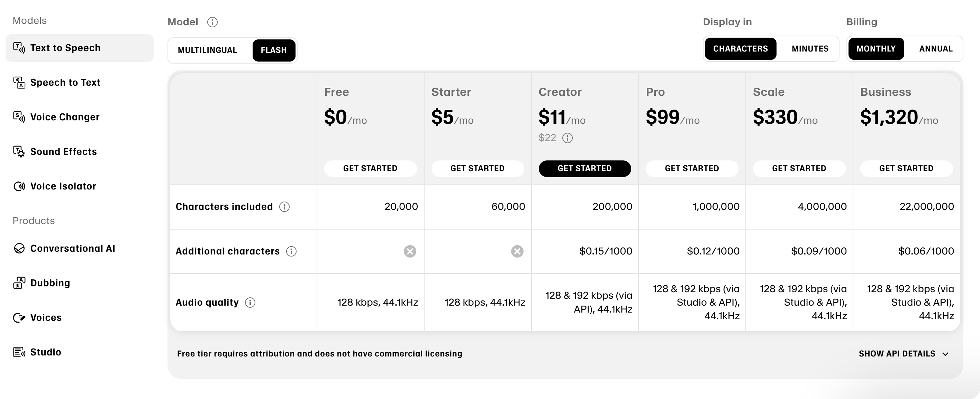Display pricing in Minutes

pyautogui.click(x=810, y=49)
